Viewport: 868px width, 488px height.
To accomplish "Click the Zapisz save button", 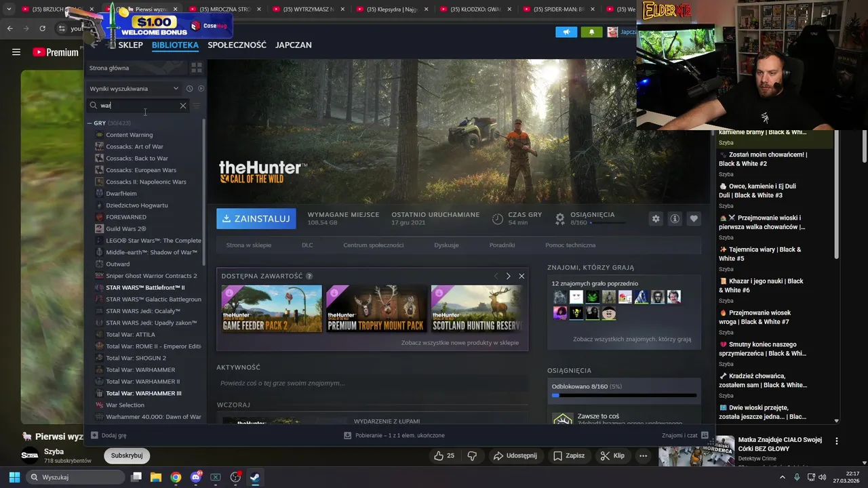I will [x=569, y=456].
